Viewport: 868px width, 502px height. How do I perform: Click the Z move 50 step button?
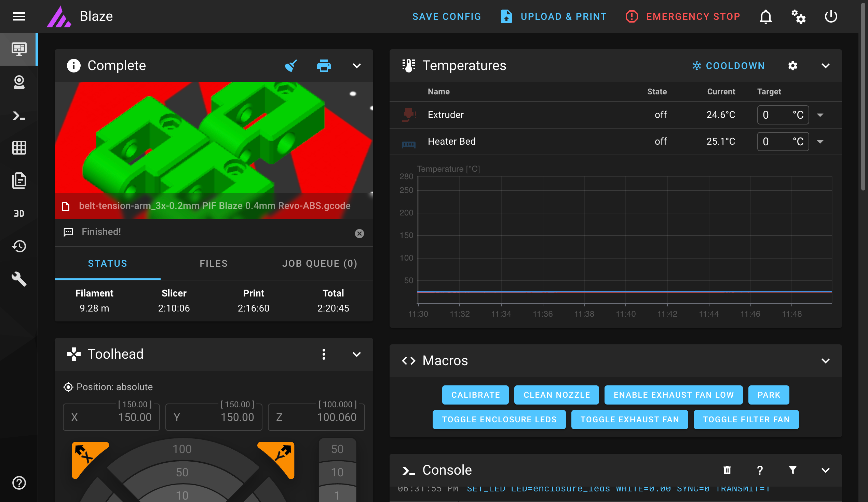[337, 449]
